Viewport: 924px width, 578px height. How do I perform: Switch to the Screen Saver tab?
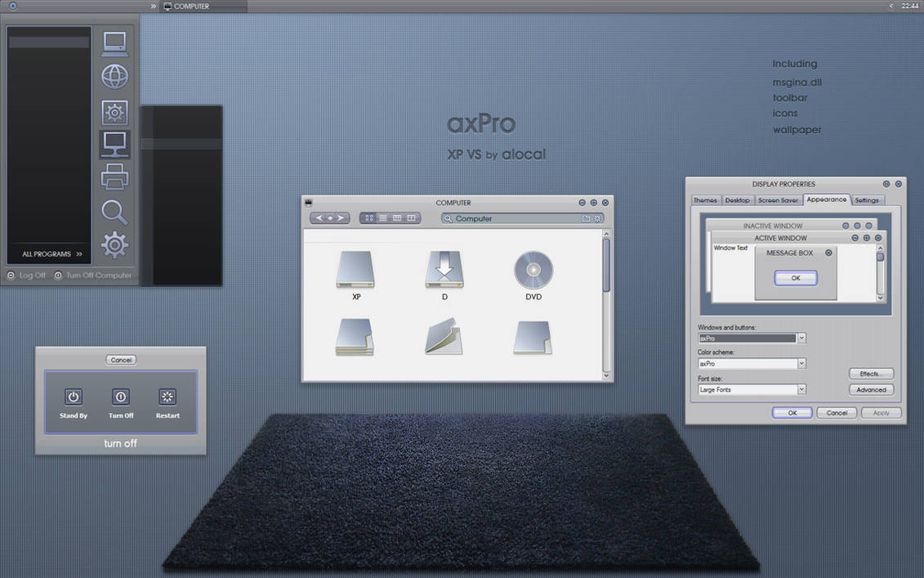pyautogui.click(x=778, y=199)
